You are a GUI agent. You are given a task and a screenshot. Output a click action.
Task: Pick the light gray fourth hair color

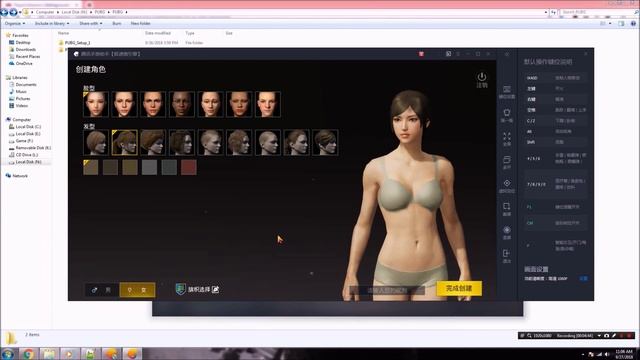pos(149,167)
